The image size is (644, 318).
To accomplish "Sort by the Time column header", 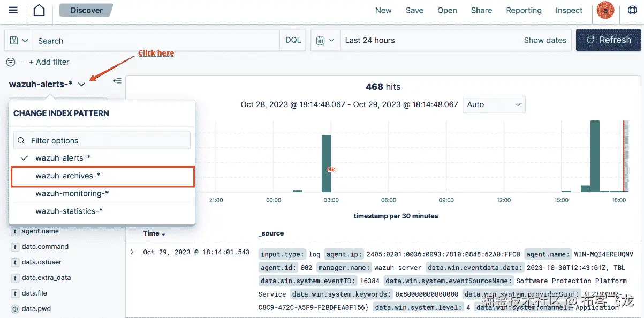I will [x=154, y=233].
